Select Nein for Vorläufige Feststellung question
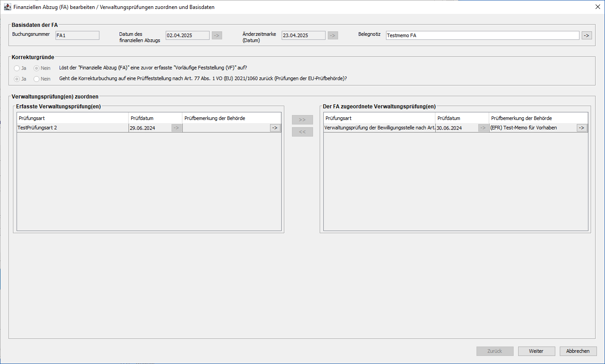Viewport: 605px width, 364px height. (37, 69)
